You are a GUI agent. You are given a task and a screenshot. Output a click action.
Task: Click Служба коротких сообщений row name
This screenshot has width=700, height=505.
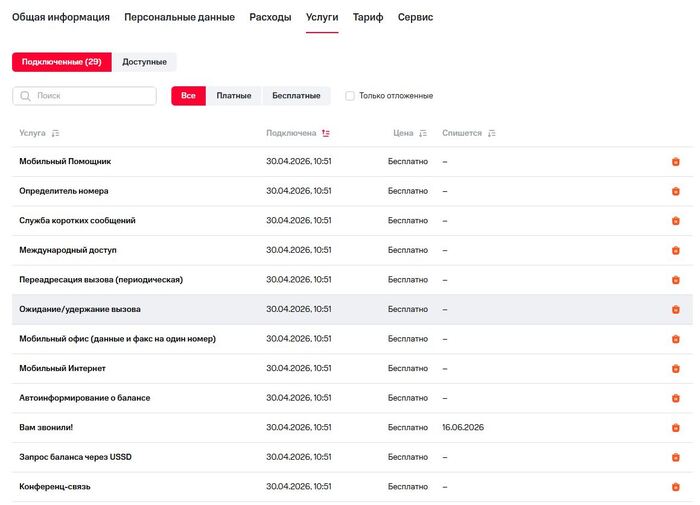tap(77, 220)
